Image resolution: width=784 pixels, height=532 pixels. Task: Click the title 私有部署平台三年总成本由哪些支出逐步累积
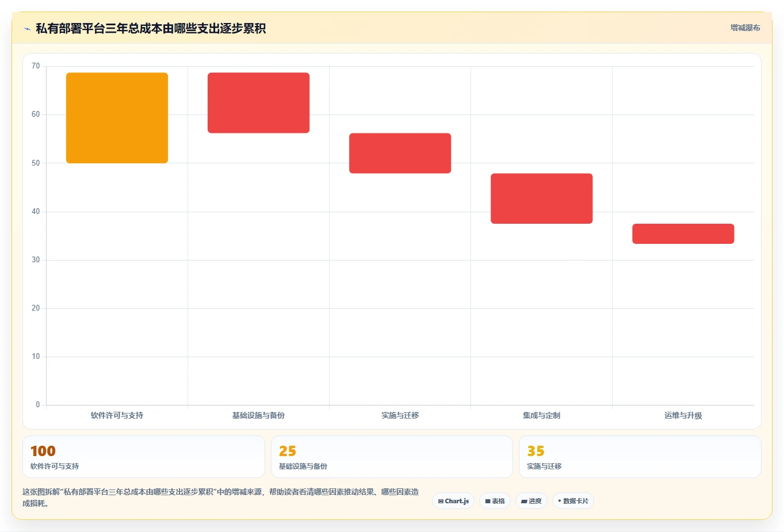151,28
